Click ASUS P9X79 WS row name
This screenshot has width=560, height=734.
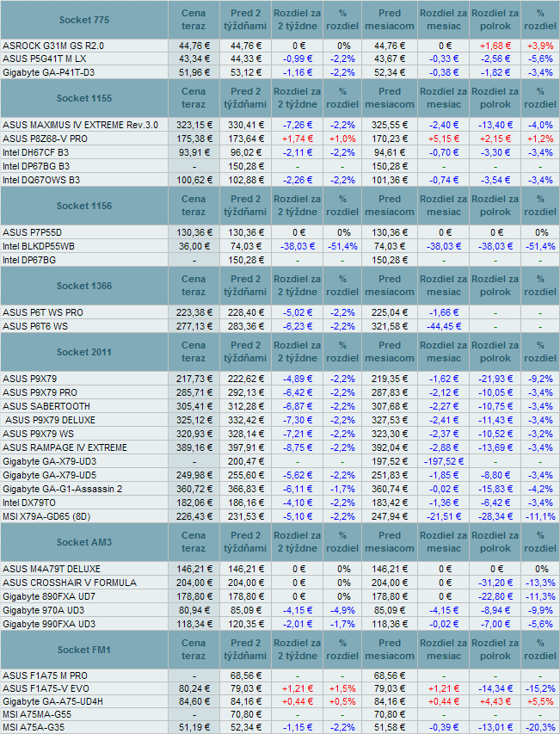pos(39,434)
